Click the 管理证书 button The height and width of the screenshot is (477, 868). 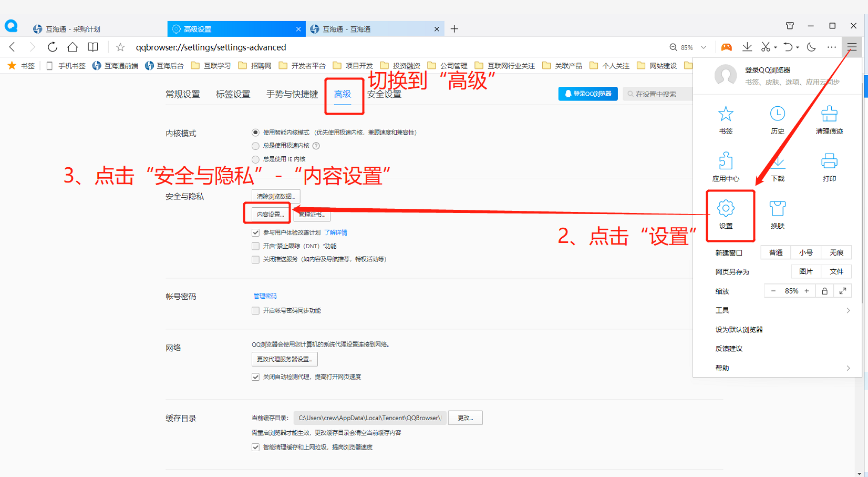tap(312, 214)
